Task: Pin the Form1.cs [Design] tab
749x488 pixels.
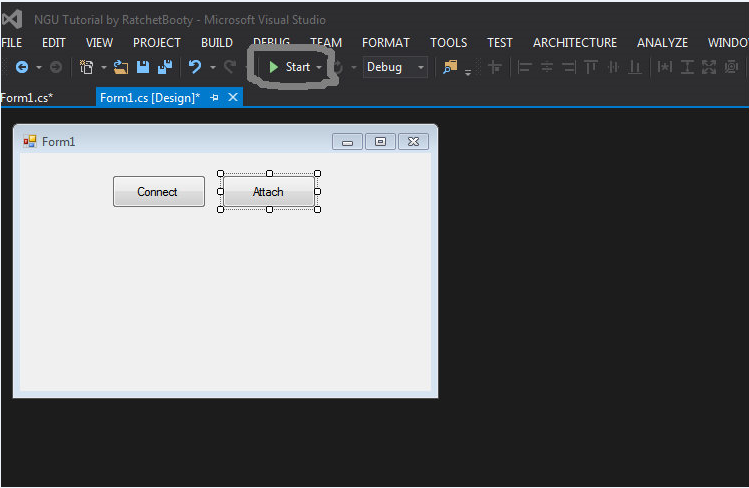Action: (x=214, y=98)
